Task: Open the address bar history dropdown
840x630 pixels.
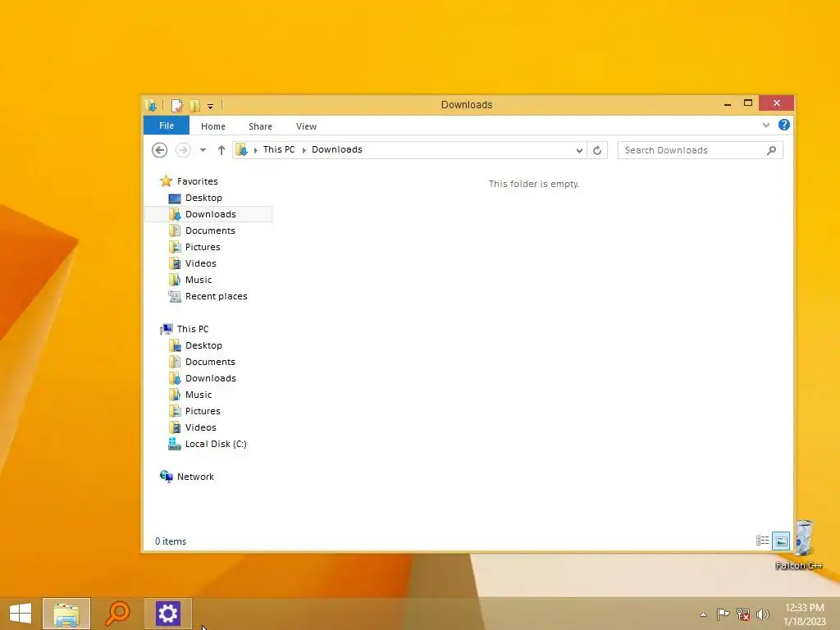Action: point(579,151)
